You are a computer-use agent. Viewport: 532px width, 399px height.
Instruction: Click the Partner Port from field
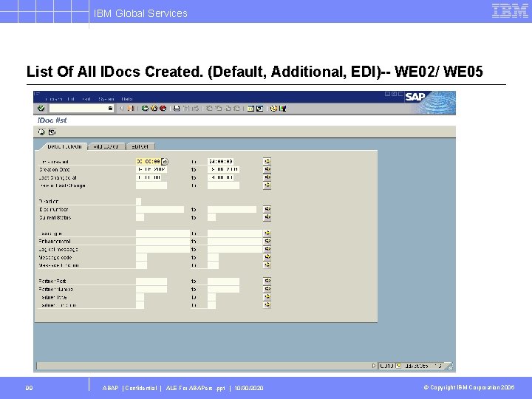151,281
